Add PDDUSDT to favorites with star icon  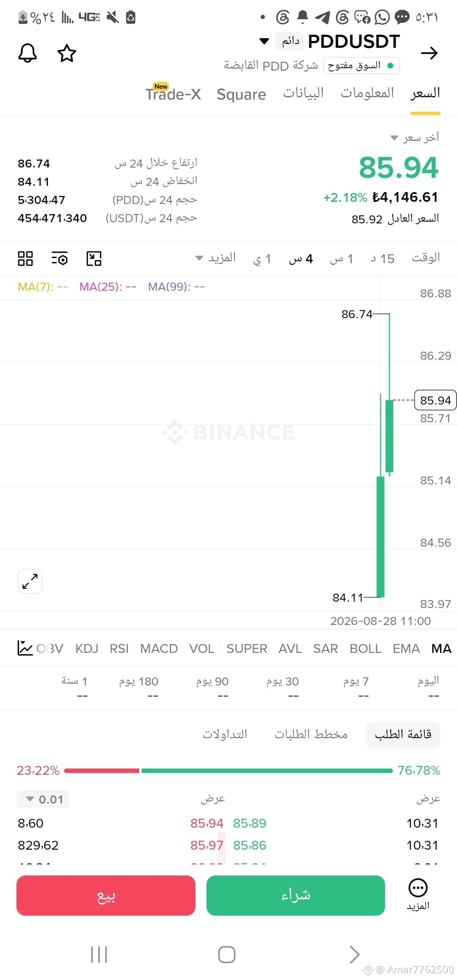pos(67,53)
